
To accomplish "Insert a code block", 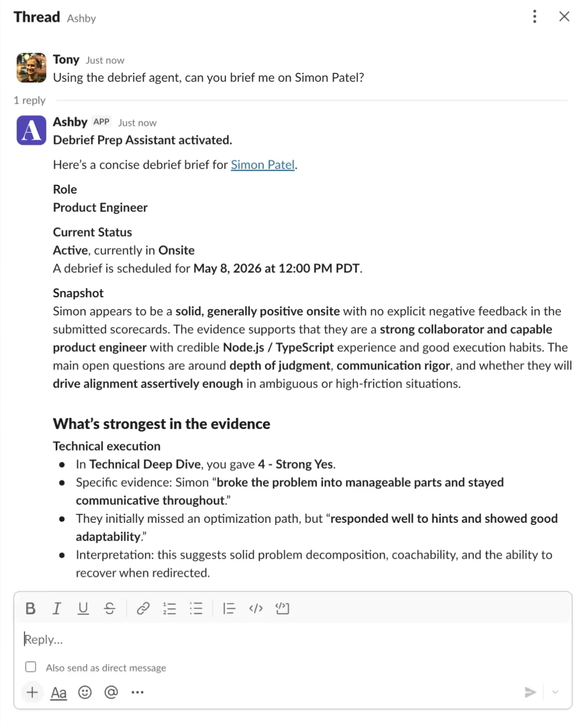I will click(x=282, y=608).
